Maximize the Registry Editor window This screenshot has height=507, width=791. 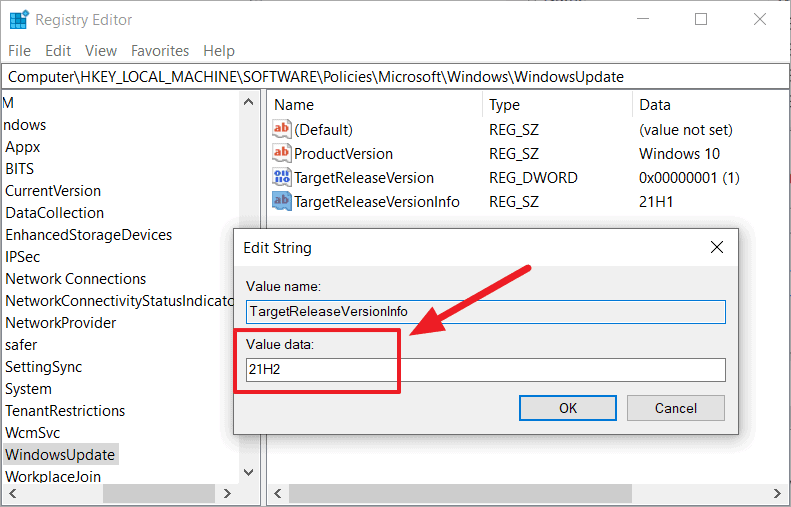701,19
